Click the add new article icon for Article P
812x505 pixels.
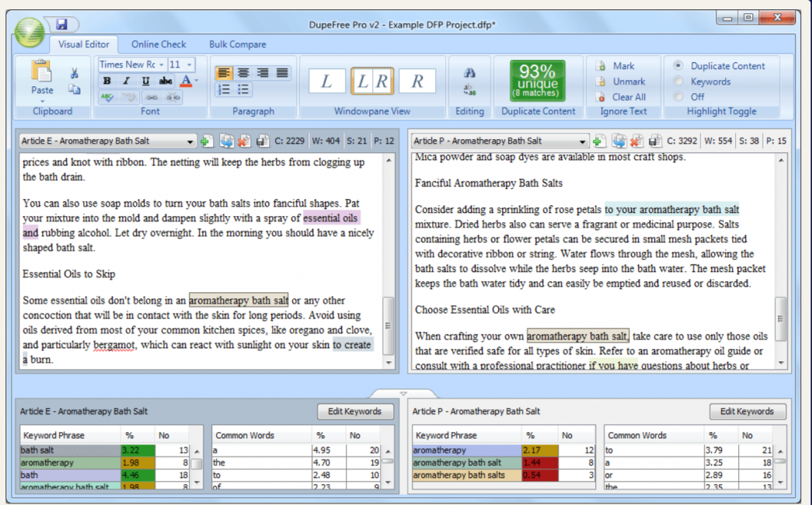coord(599,141)
